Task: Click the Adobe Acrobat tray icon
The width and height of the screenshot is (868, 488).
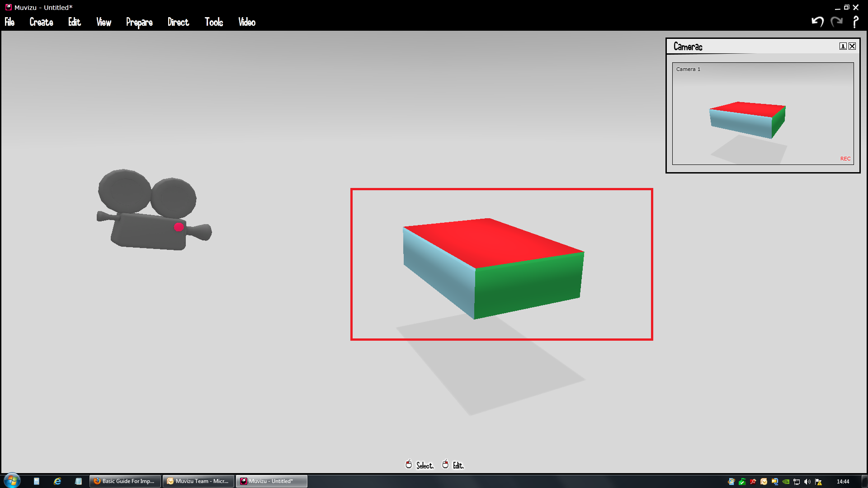Action: pos(753,482)
